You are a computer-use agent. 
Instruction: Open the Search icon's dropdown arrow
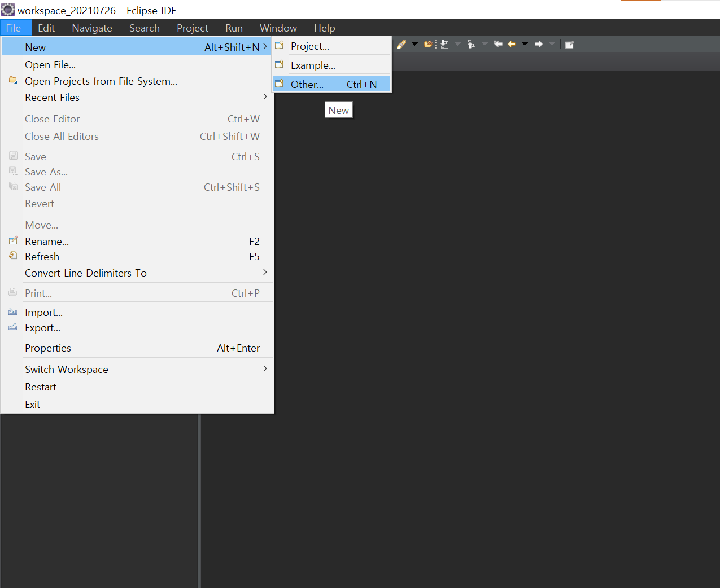pyautogui.click(x=414, y=44)
